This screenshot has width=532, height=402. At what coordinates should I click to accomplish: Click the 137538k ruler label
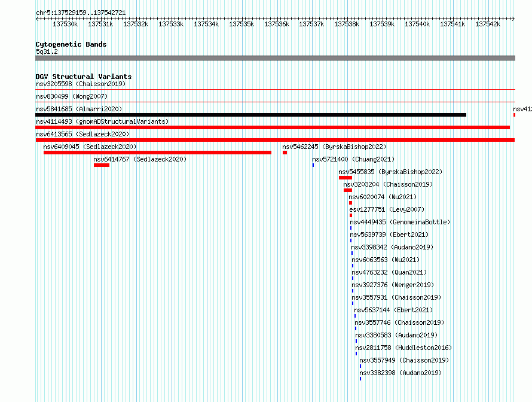[347, 24]
